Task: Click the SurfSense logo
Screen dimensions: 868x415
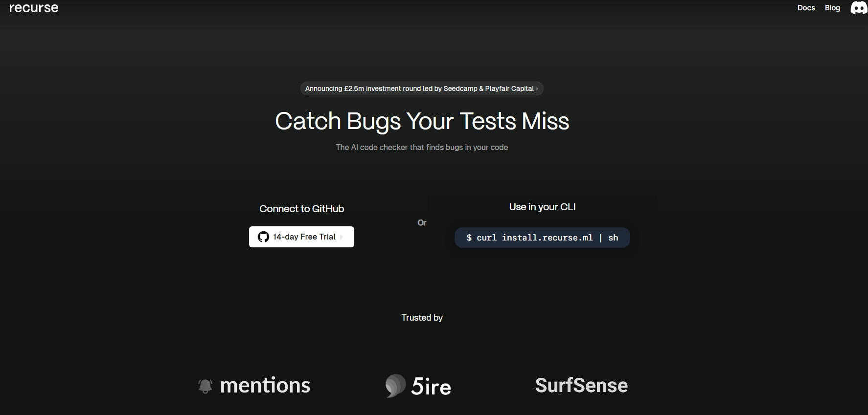Action: point(581,385)
